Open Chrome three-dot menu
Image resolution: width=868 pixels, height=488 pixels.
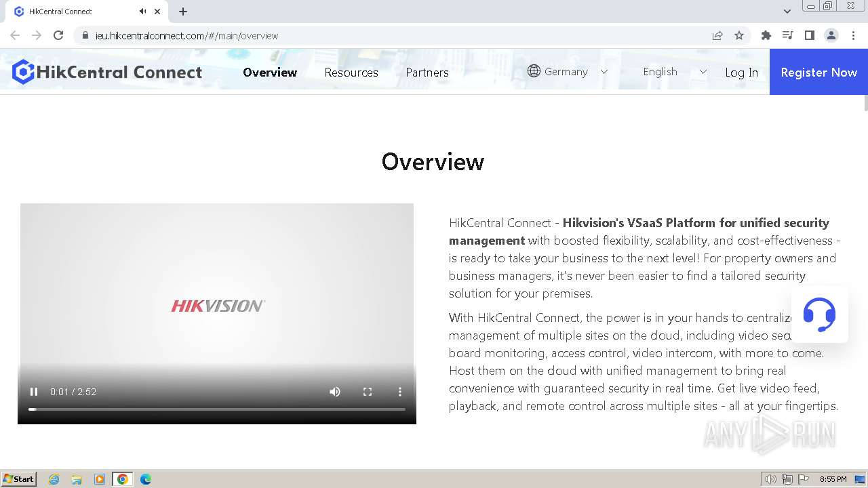tap(853, 35)
